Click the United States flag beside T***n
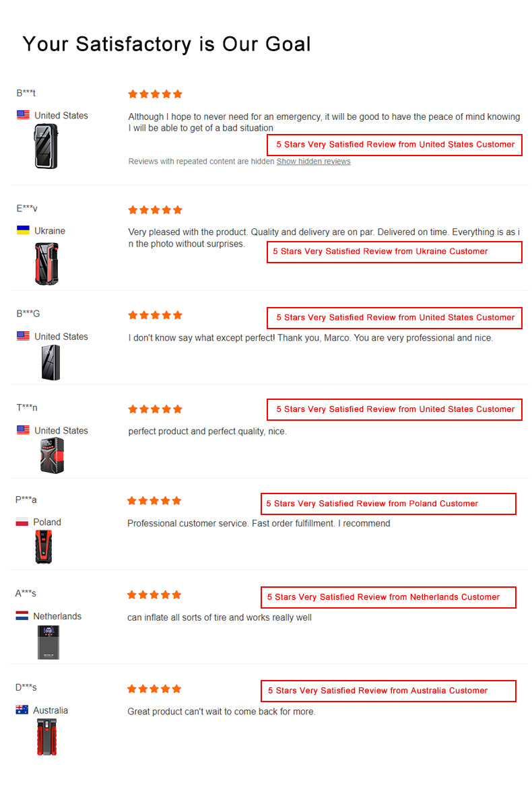This screenshot has width=532, height=785. (23, 430)
